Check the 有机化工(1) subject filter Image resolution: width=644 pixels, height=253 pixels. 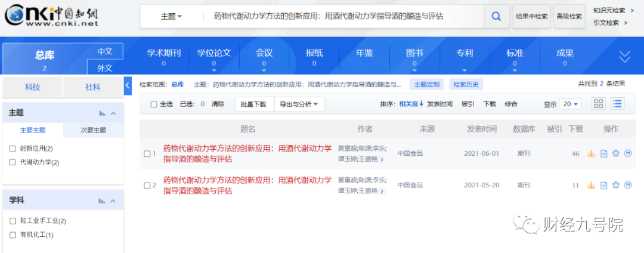click(13, 235)
